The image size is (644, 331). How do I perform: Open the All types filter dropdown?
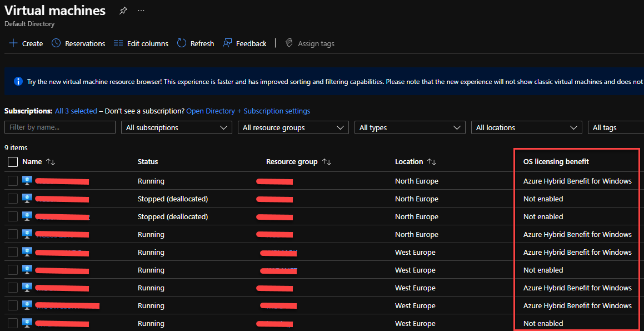pyautogui.click(x=410, y=127)
